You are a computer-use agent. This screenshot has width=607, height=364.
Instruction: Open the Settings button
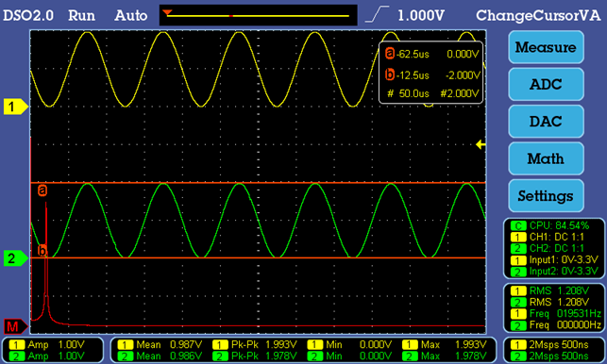coord(546,196)
